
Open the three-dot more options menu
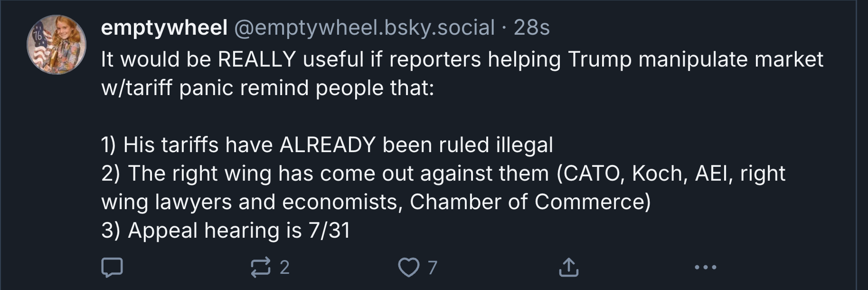pos(705,267)
